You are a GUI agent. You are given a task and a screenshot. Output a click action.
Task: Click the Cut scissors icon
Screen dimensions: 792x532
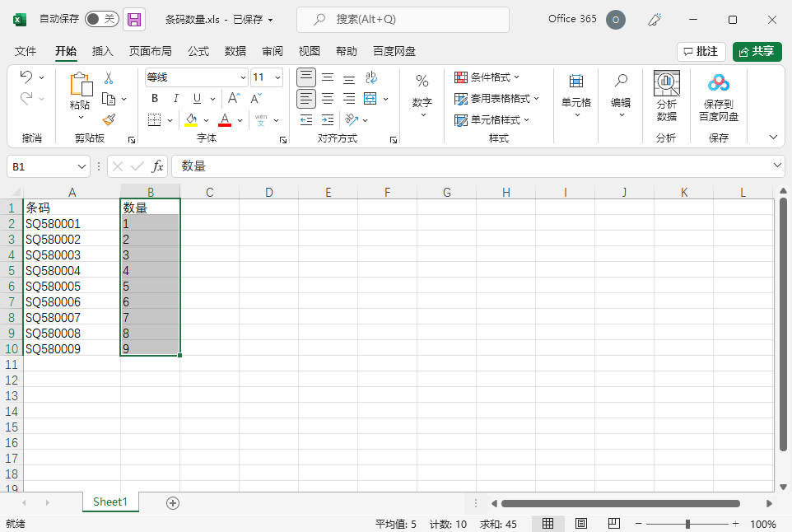109,77
